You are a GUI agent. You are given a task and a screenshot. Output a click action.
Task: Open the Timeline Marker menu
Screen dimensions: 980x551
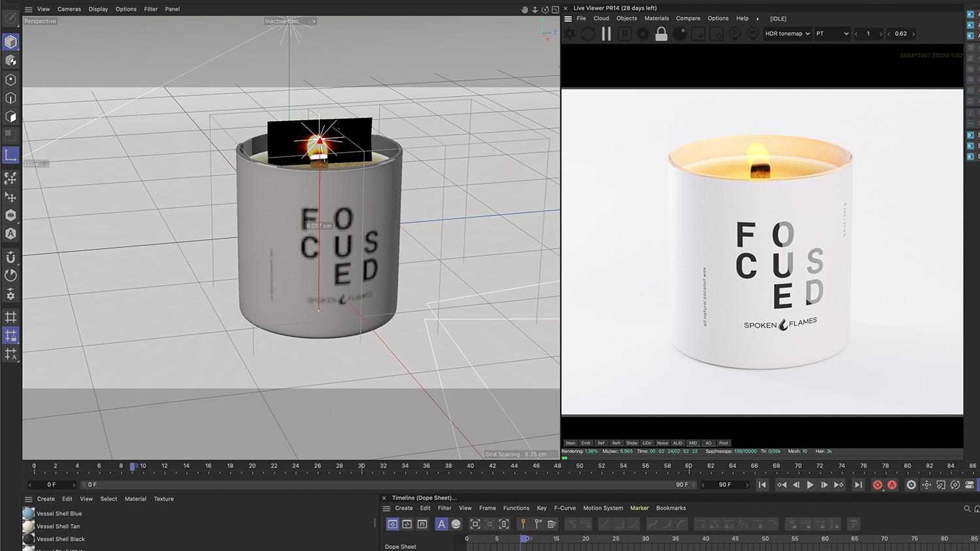pyautogui.click(x=640, y=508)
